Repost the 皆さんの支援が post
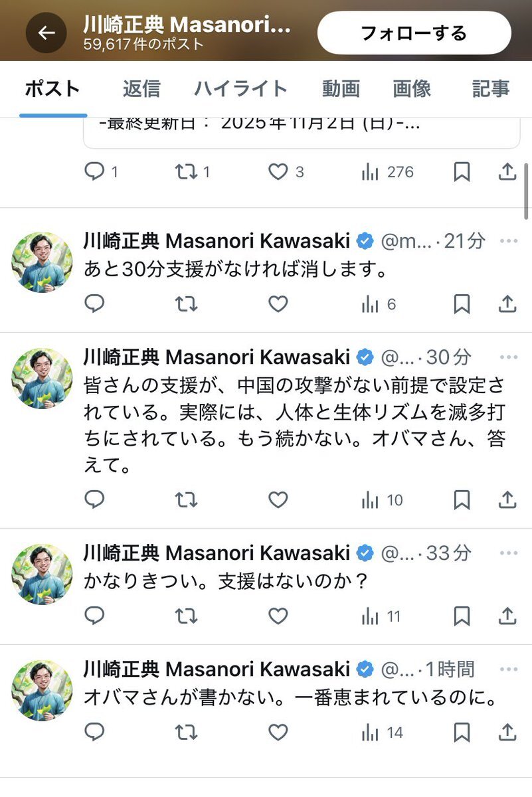The width and height of the screenshot is (532, 797). click(x=186, y=499)
